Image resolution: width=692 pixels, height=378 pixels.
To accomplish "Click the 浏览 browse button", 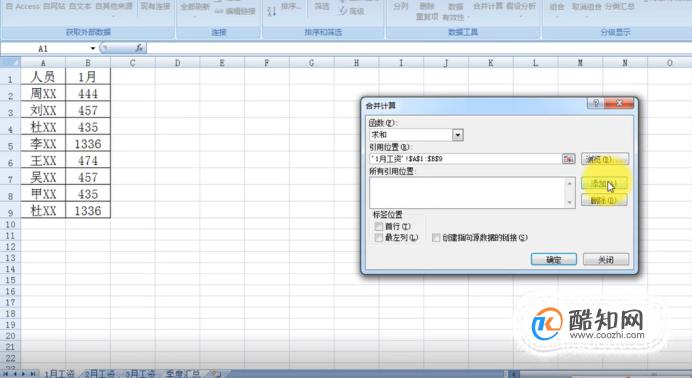I will (x=605, y=159).
